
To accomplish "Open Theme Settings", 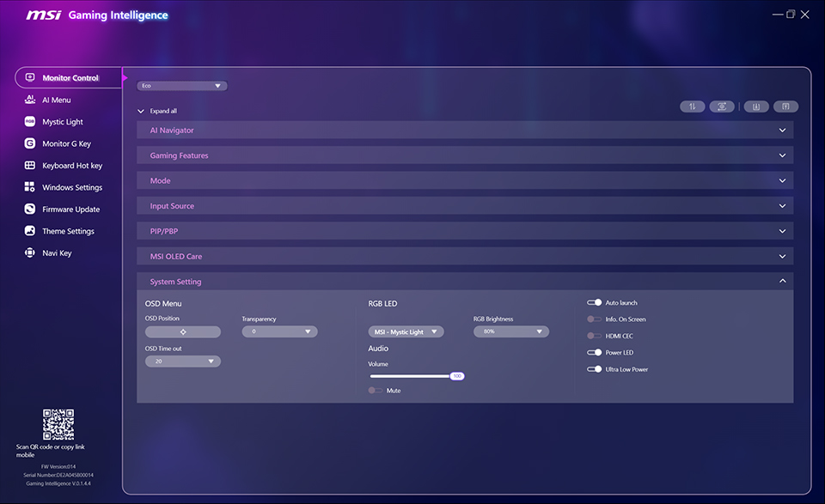I will (x=68, y=230).
